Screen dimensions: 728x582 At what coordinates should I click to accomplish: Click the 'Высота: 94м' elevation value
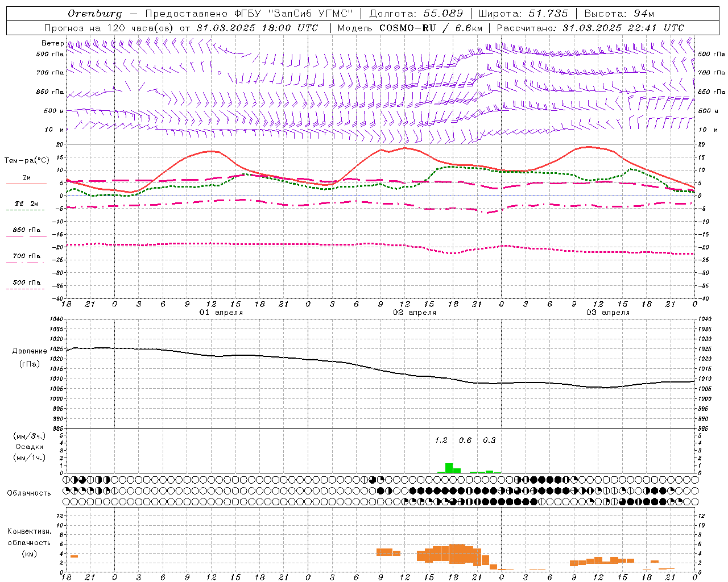pyautogui.click(x=619, y=14)
